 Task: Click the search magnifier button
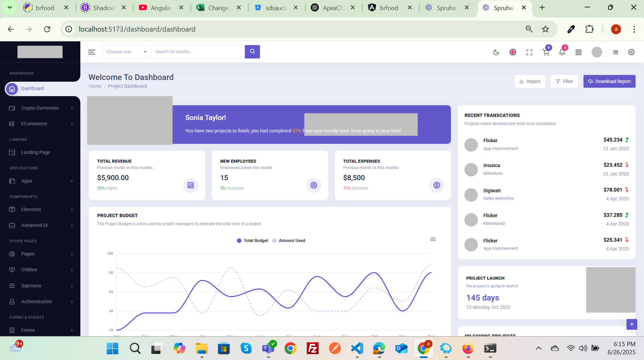252,52
